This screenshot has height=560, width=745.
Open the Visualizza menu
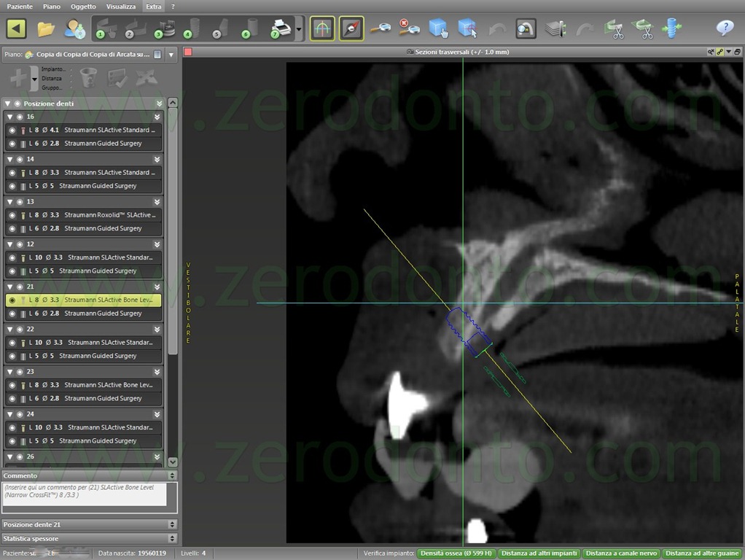tap(121, 7)
